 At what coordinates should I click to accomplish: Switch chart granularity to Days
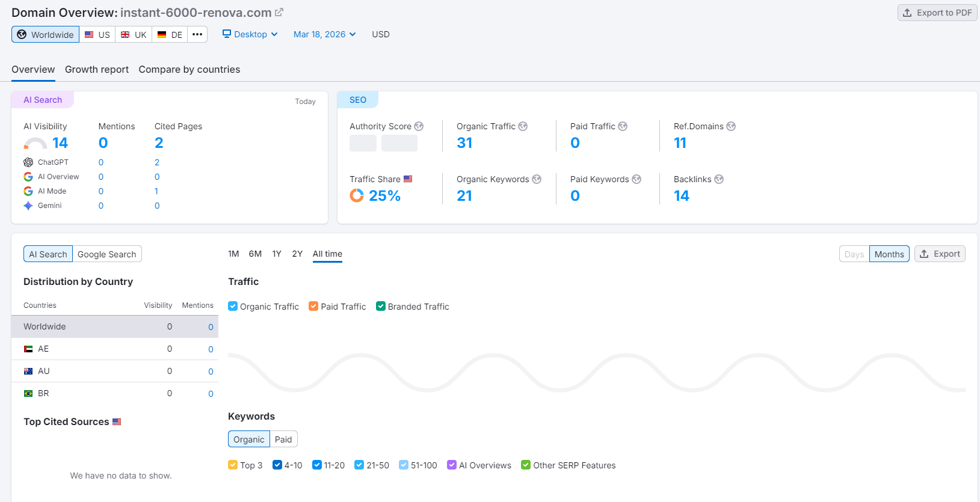[x=854, y=254]
